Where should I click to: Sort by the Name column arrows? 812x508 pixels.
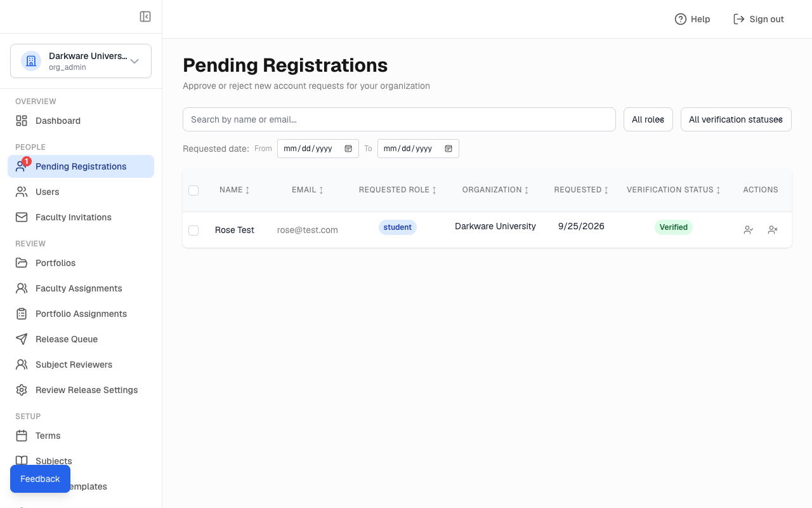coord(247,190)
